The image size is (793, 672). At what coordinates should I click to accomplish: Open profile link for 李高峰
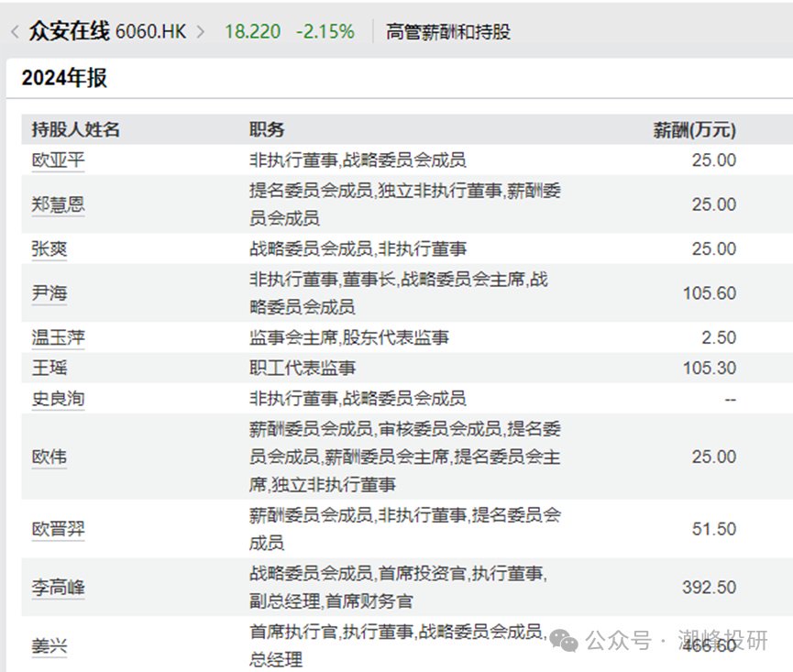[x=58, y=587]
